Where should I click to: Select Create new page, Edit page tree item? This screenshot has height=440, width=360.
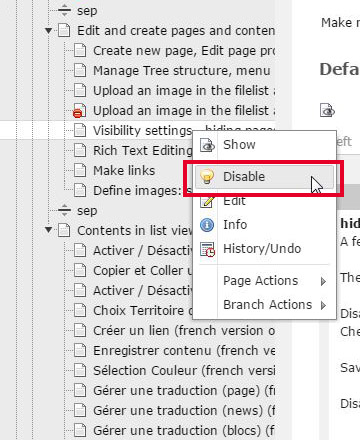184,51
